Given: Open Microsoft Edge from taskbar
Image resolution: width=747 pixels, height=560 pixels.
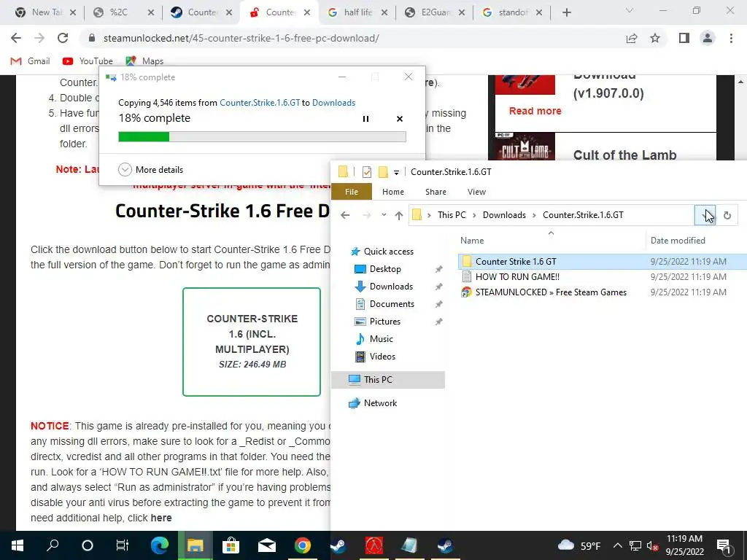Looking at the screenshot, I should (160, 545).
